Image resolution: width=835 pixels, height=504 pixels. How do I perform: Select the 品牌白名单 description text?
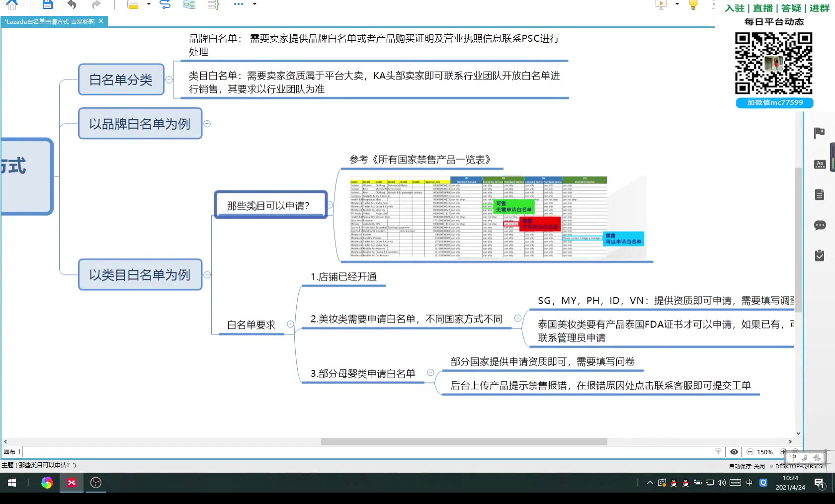point(374,45)
